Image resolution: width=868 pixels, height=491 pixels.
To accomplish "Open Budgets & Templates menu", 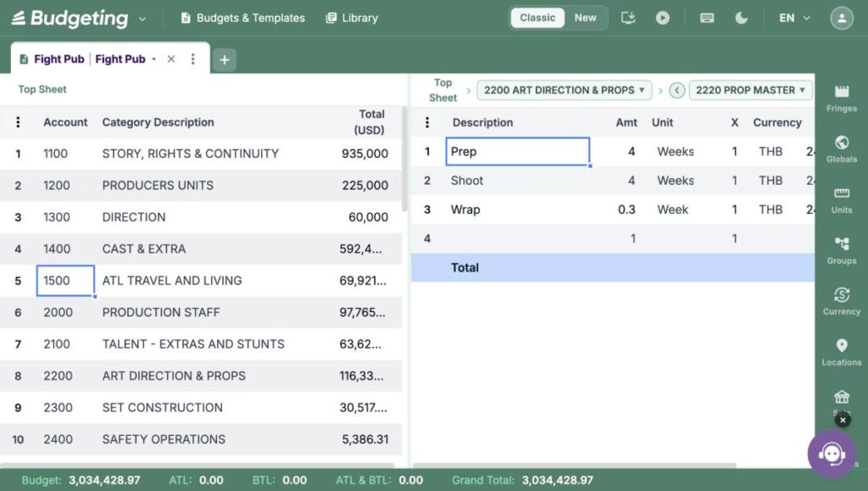I will pyautogui.click(x=242, y=18).
